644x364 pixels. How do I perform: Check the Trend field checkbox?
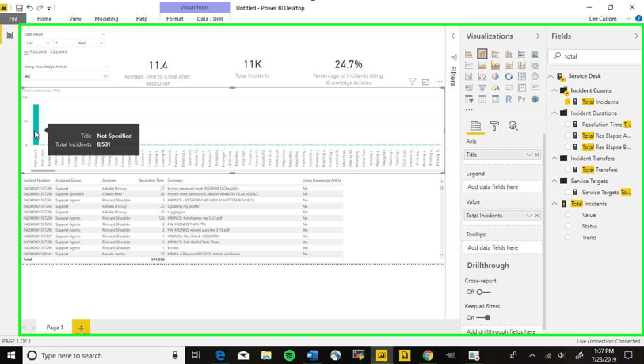tap(568, 237)
